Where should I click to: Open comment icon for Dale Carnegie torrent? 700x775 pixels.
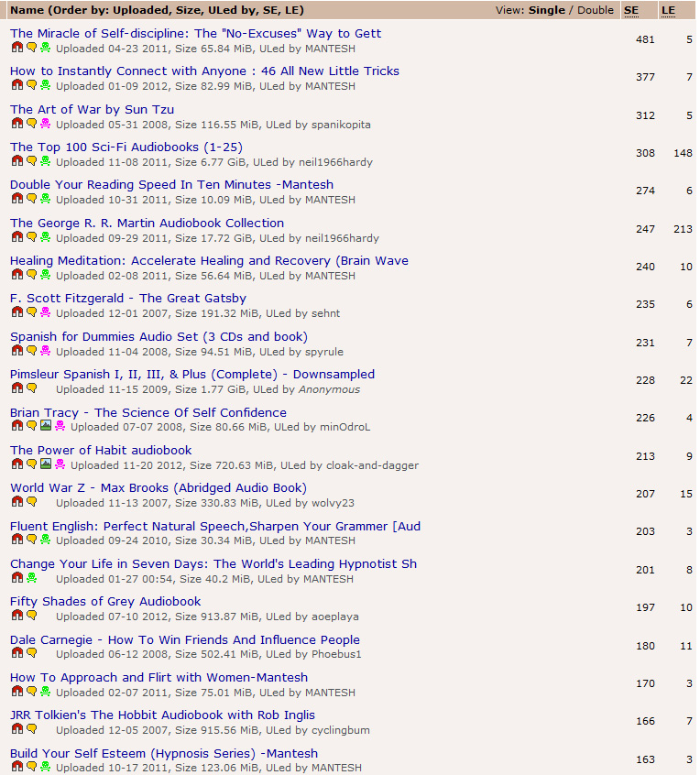pyautogui.click(x=32, y=653)
